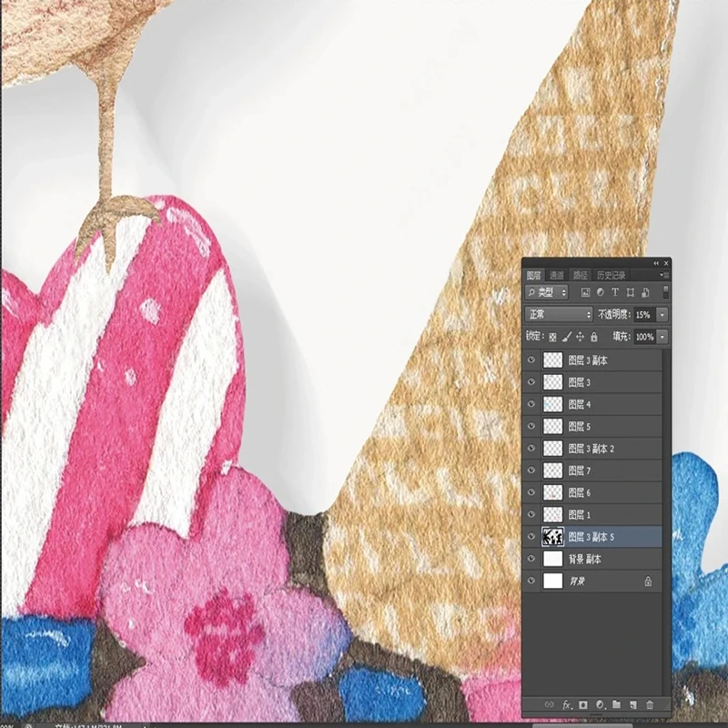Select layer named 图层 5
The image size is (728, 728).
(x=580, y=426)
